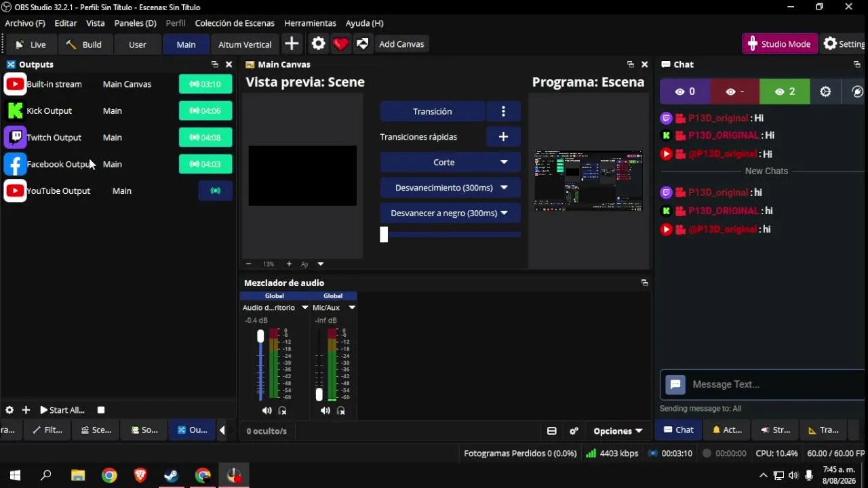Open transition options three-dot menu
868x488 pixels.
(503, 111)
